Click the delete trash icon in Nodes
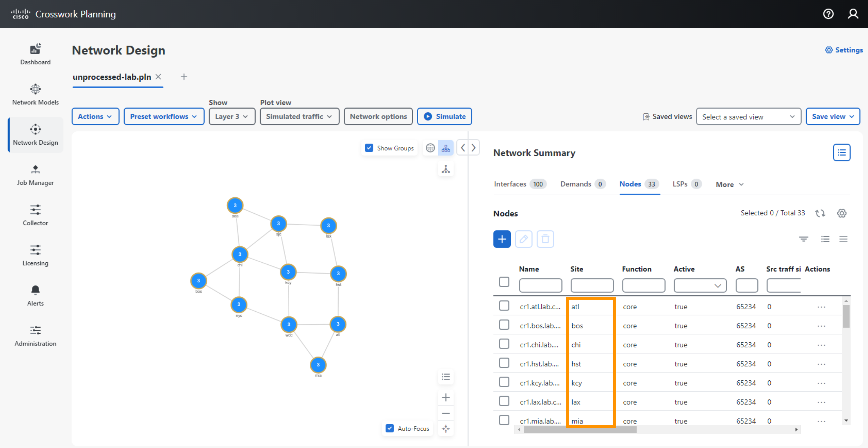 pos(545,239)
